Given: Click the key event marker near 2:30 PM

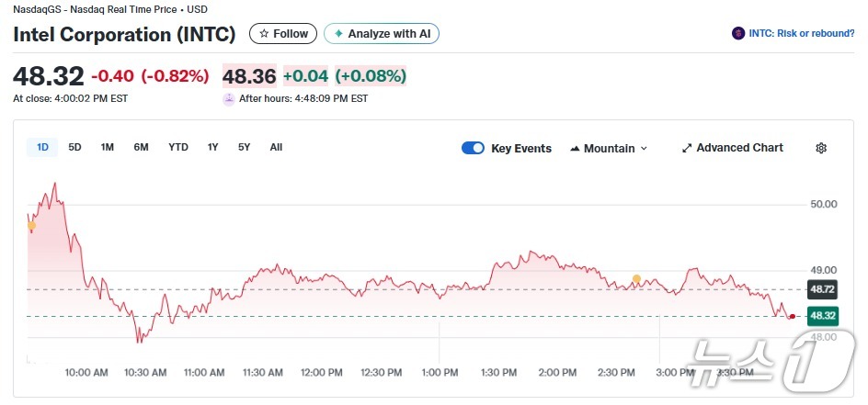Looking at the screenshot, I should (635, 278).
